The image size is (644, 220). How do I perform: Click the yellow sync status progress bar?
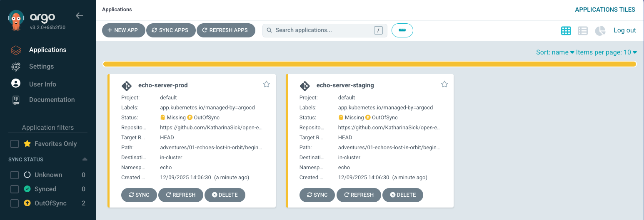[x=369, y=64]
